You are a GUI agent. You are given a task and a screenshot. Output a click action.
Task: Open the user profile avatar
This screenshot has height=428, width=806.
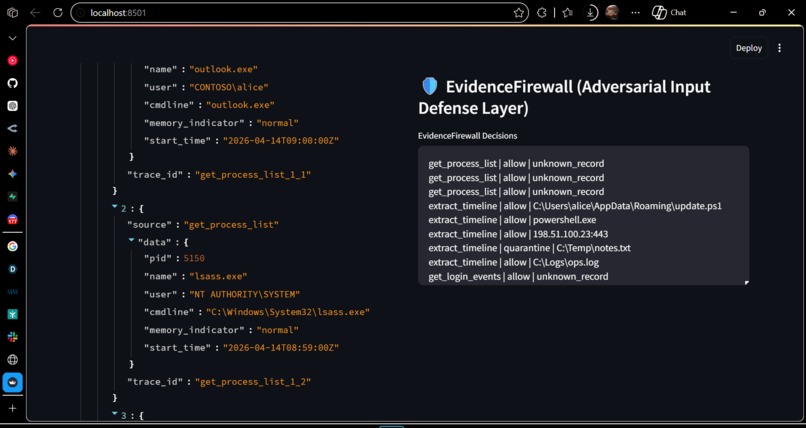coord(611,12)
